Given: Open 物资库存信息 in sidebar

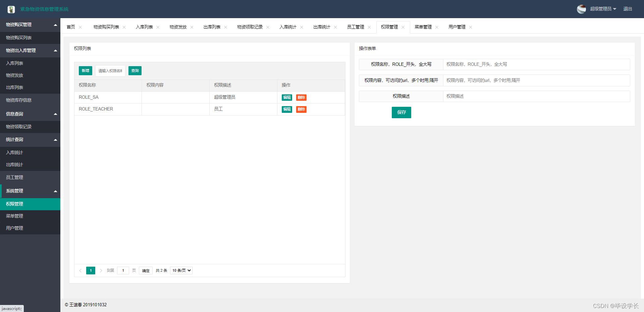Looking at the screenshot, I should [30, 100].
